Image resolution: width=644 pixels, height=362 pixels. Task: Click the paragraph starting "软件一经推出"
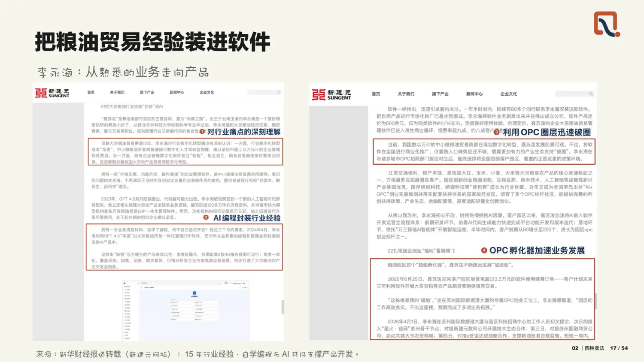484,120
